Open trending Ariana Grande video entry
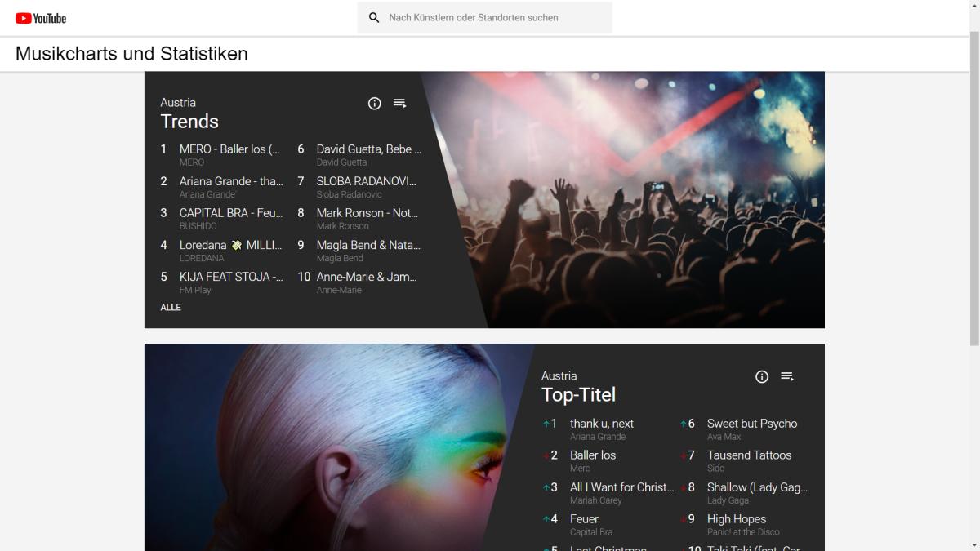The image size is (980, 551). (x=231, y=181)
